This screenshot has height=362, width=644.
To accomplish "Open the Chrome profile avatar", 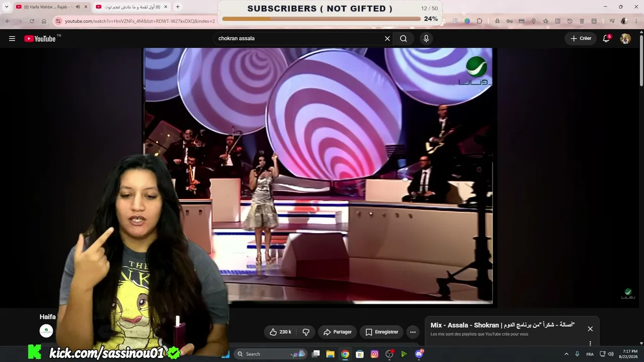I will (x=624, y=21).
